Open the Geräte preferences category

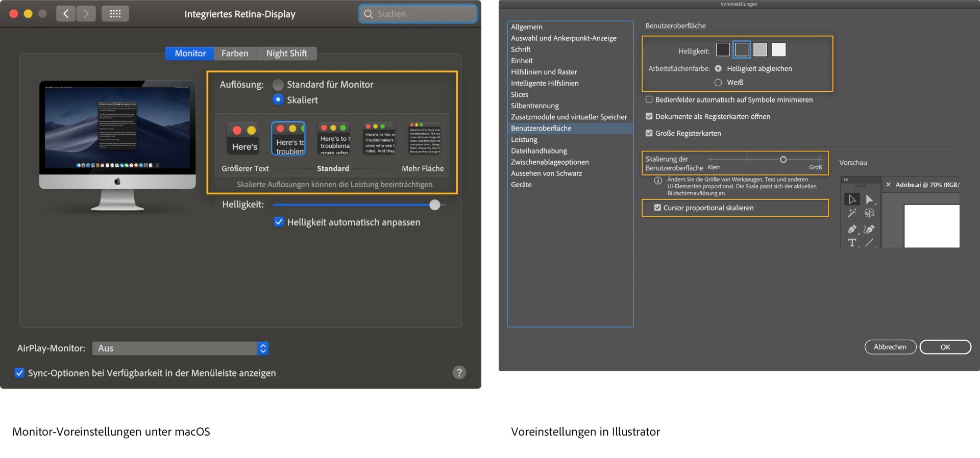click(x=570, y=185)
